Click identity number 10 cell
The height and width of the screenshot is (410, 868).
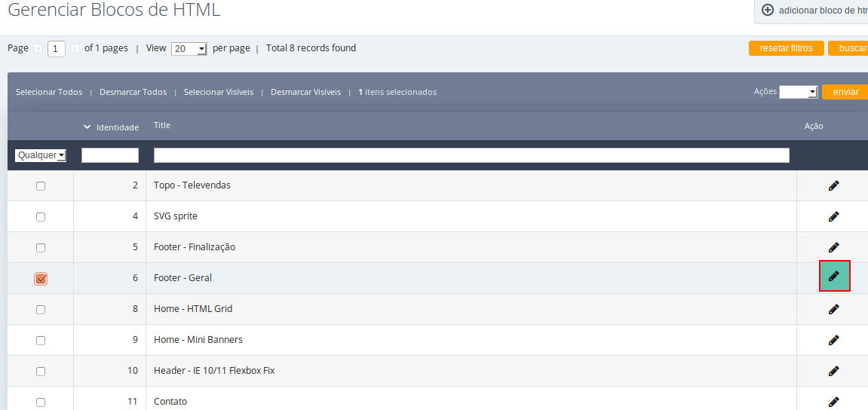(x=133, y=371)
